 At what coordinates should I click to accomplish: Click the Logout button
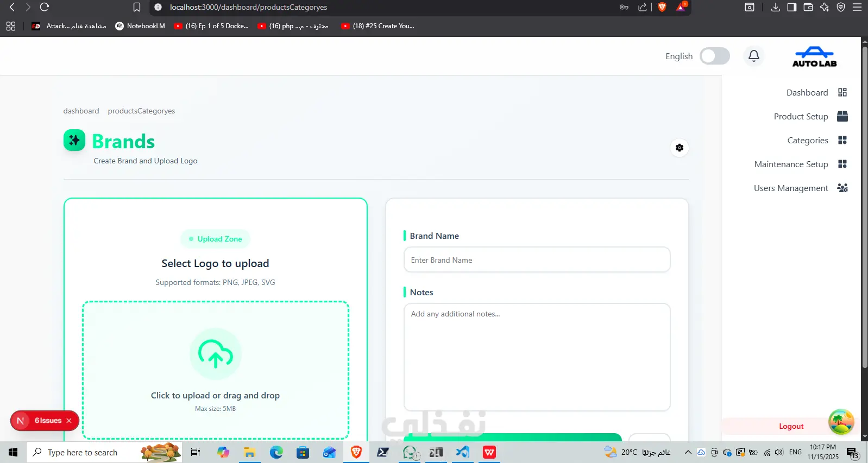tap(791, 426)
